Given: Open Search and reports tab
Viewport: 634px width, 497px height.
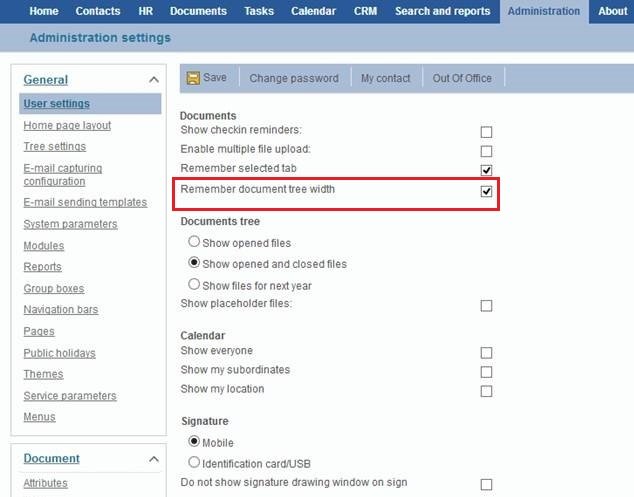Looking at the screenshot, I should (x=442, y=12).
